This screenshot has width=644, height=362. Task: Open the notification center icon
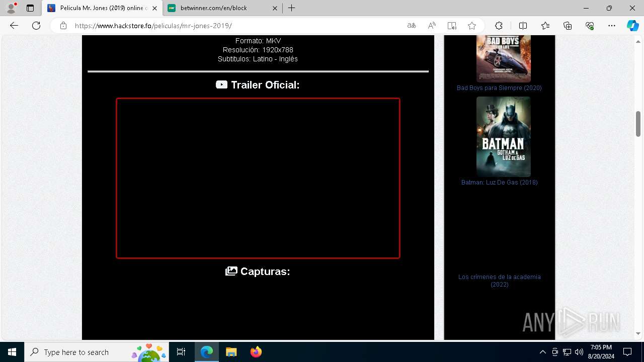coord(627,352)
